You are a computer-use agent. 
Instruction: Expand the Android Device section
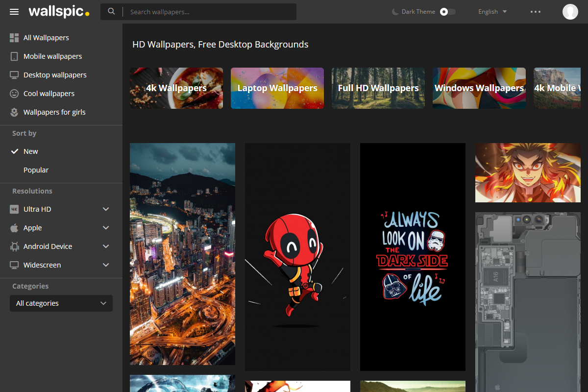click(106, 246)
